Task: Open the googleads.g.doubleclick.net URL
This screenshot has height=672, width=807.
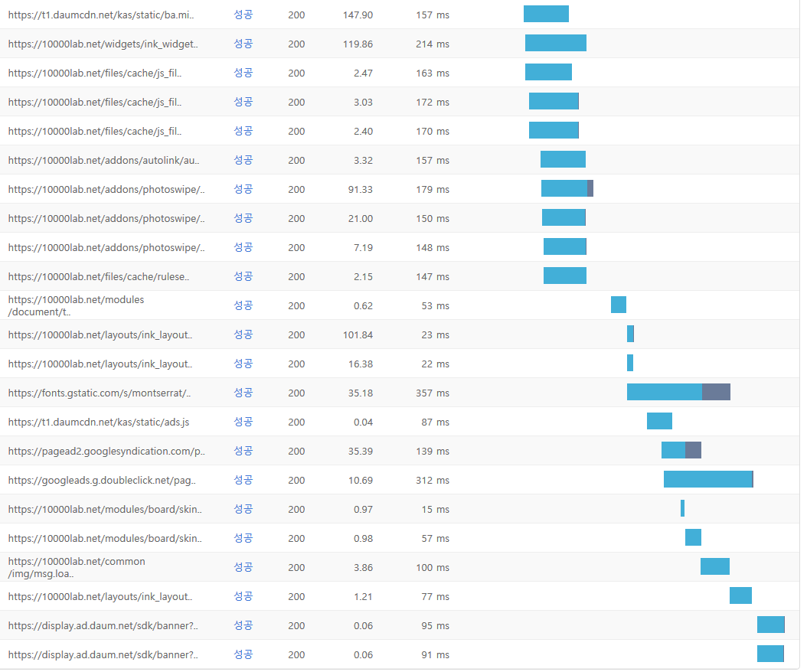Action: 102,480
